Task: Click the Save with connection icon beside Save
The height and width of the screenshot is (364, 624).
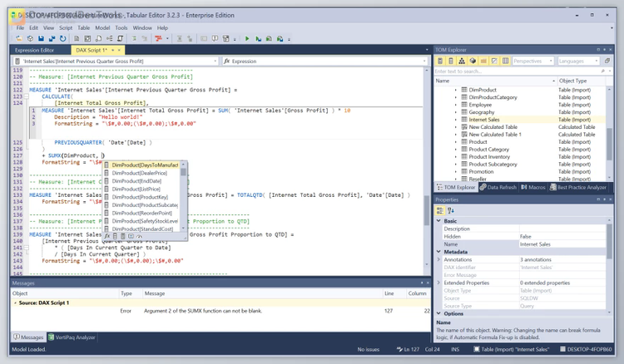Action: 52,38
